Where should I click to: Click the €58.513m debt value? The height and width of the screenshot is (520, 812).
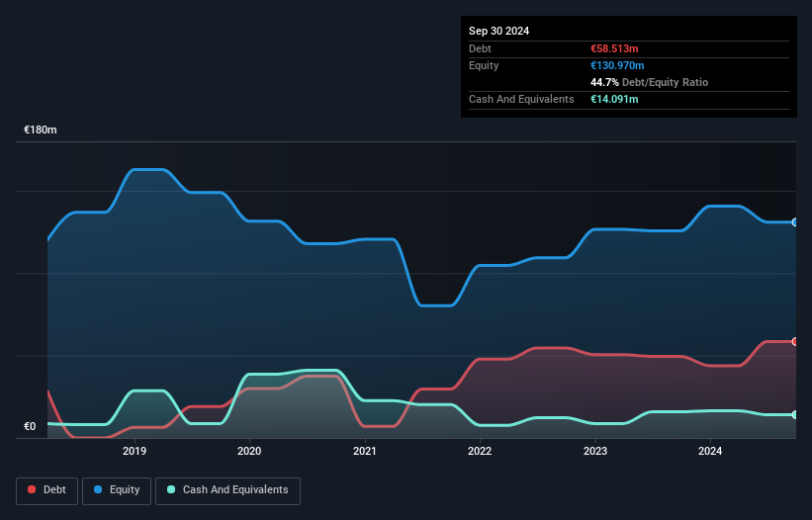(614, 48)
